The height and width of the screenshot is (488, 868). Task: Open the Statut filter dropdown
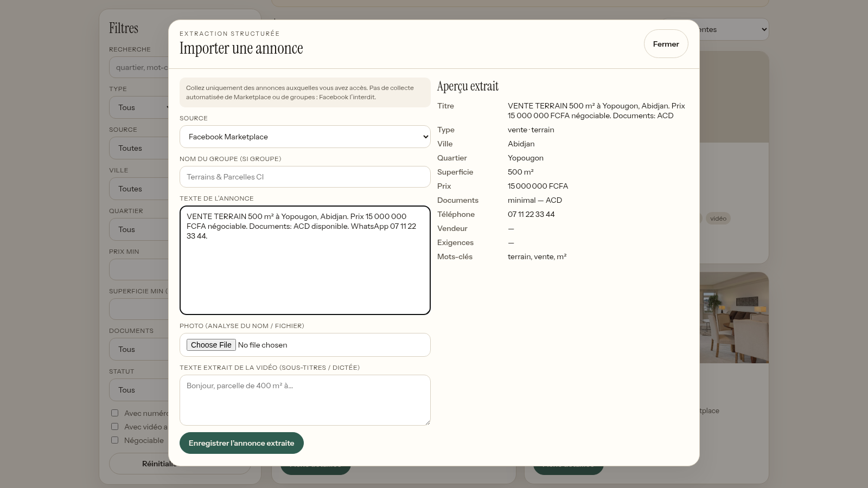[139, 390]
